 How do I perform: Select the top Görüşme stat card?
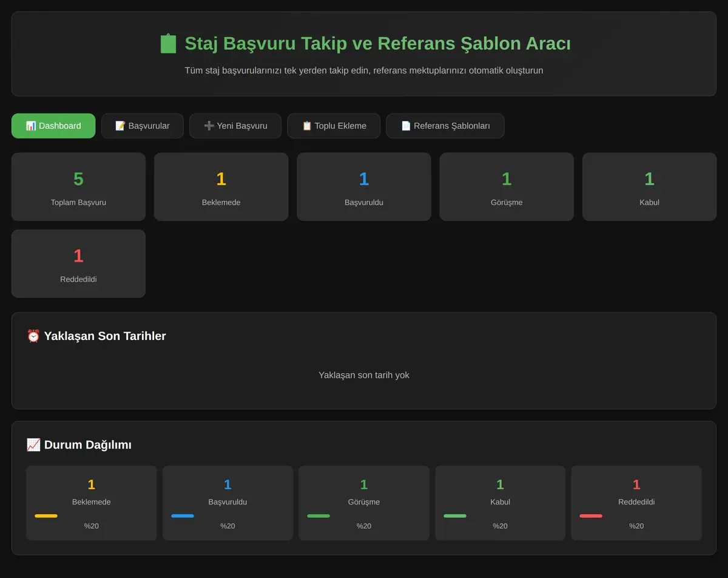(507, 186)
